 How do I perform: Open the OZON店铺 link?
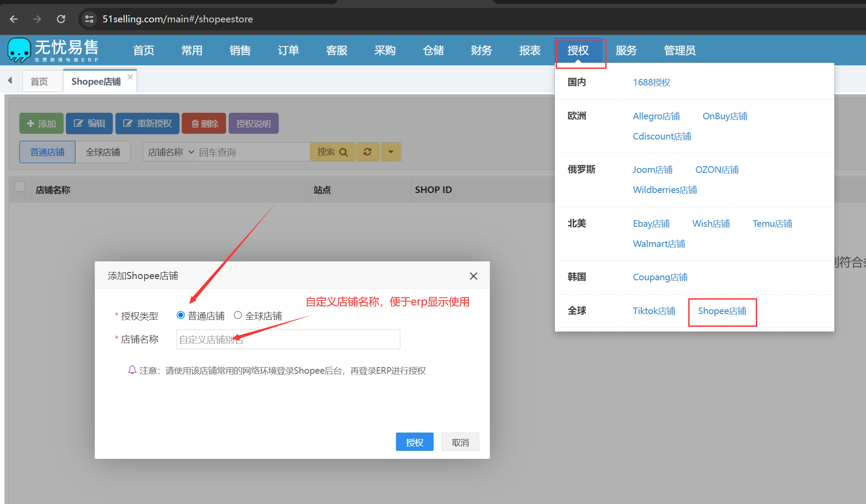(x=717, y=170)
